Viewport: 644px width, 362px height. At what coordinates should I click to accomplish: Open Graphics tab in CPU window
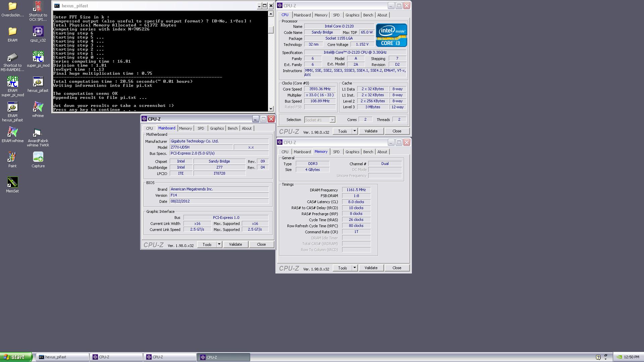tap(352, 15)
